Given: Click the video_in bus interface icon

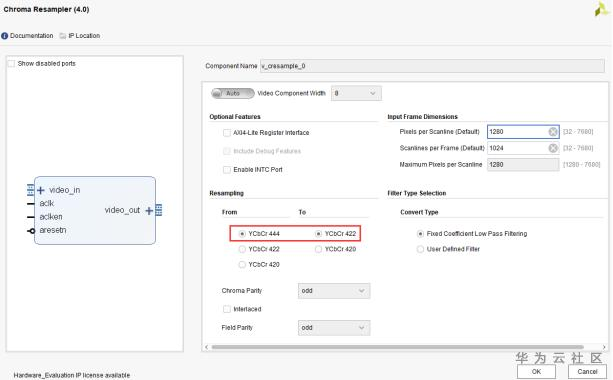Looking at the screenshot, I should [30, 190].
